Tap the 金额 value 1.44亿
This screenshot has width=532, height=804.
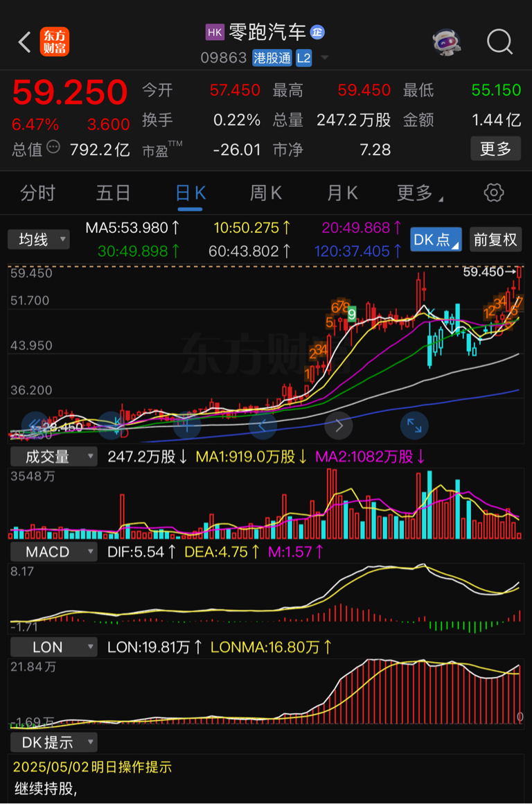coord(496,120)
